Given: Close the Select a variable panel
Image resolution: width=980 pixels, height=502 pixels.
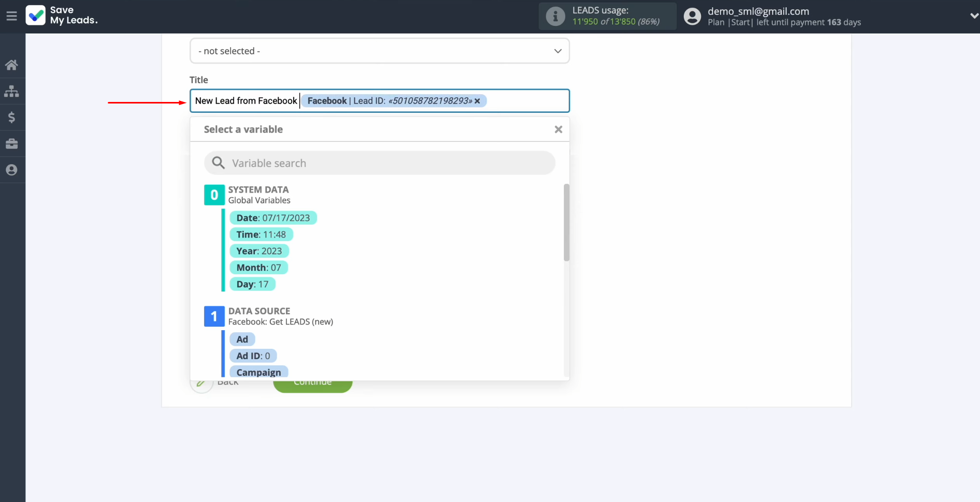Looking at the screenshot, I should (x=558, y=129).
